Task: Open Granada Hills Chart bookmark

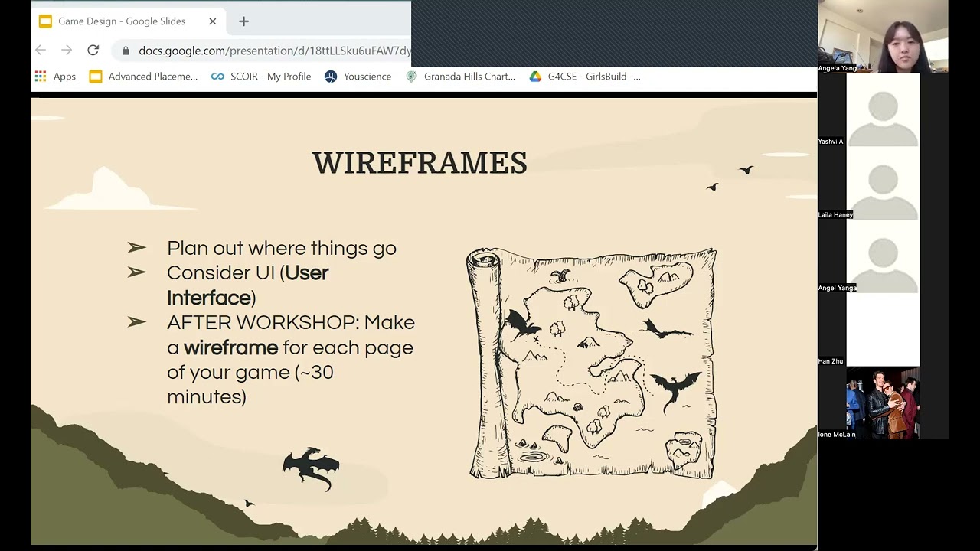Action: click(460, 77)
